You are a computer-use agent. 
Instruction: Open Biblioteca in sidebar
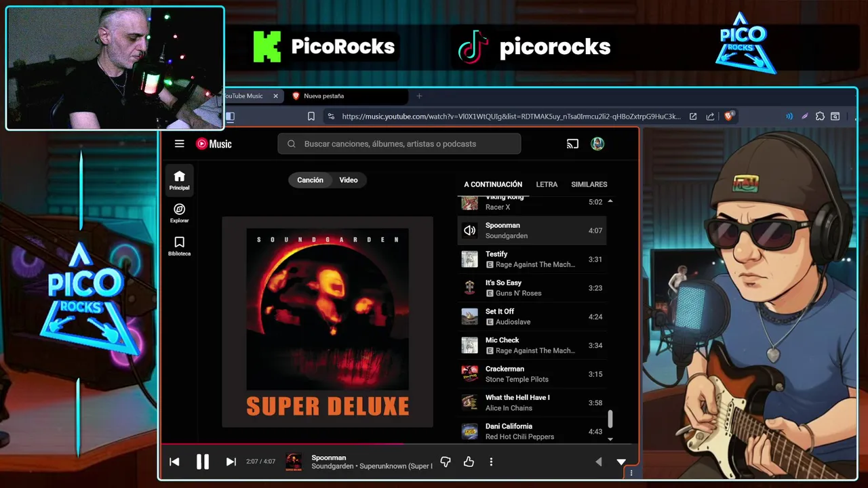180,247
